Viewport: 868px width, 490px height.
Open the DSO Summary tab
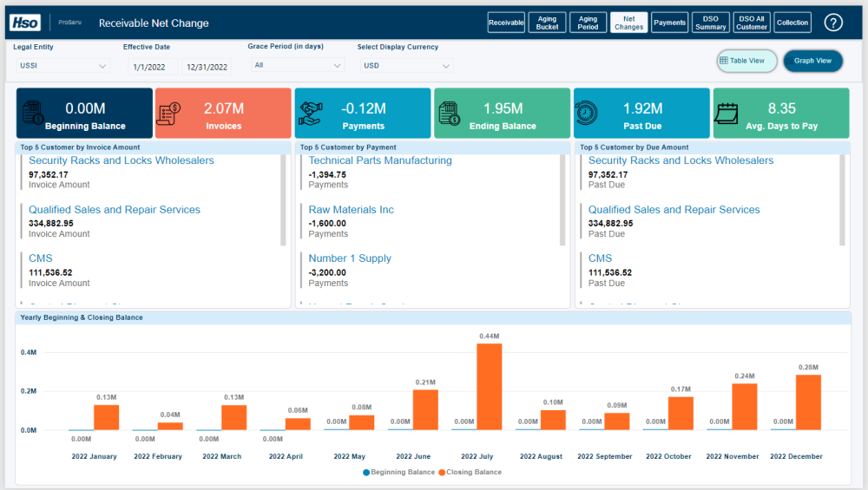point(711,23)
